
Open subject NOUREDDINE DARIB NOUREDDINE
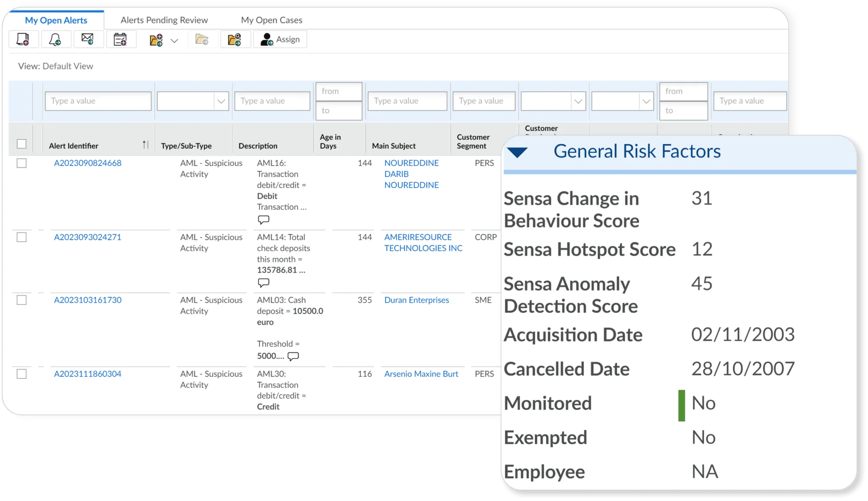[x=412, y=174]
